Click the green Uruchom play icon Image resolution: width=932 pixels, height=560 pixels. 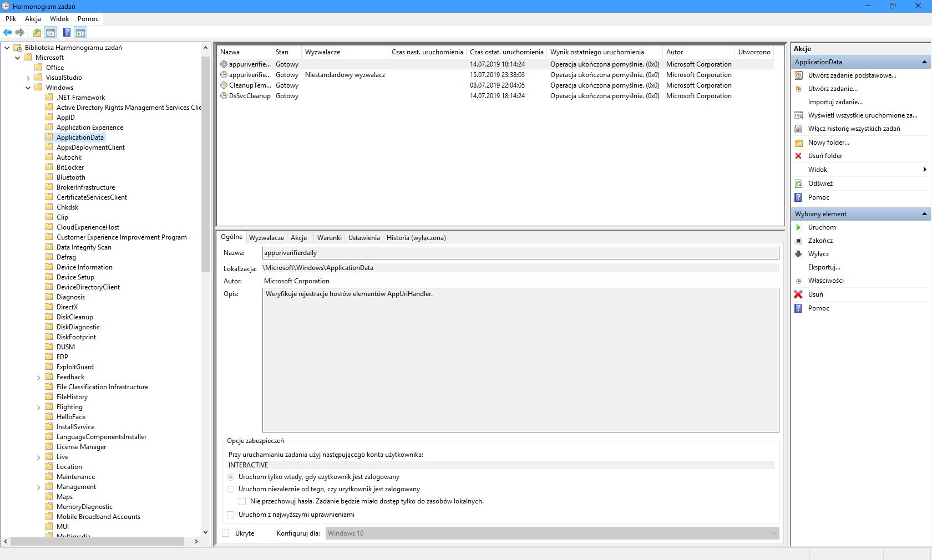coord(798,227)
